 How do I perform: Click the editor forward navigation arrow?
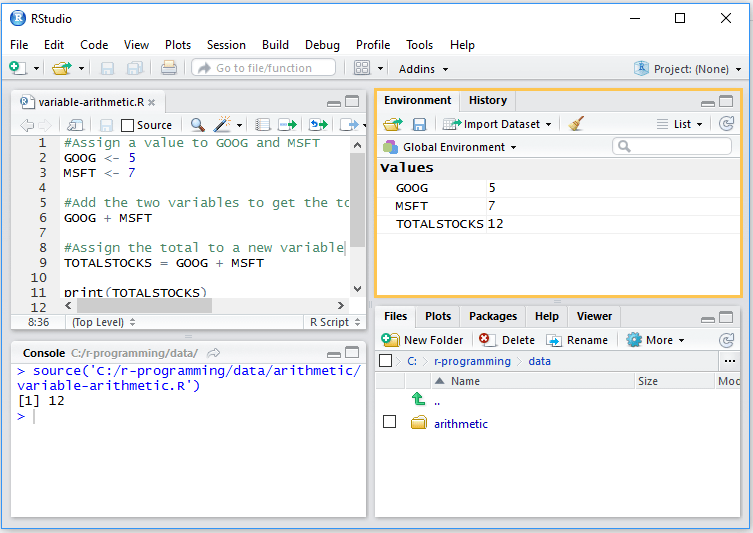[x=45, y=125]
